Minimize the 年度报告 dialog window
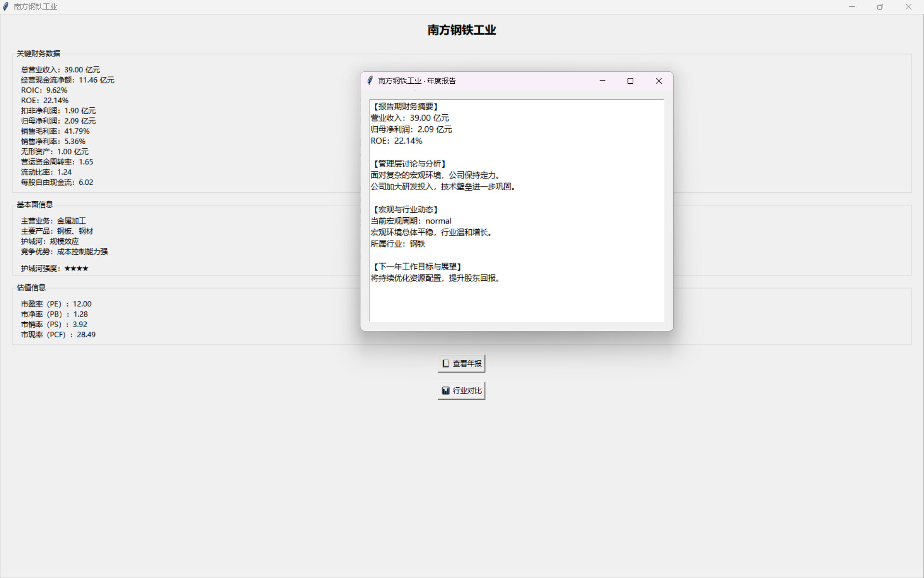 pyautogui.click(x=602, y=81)
